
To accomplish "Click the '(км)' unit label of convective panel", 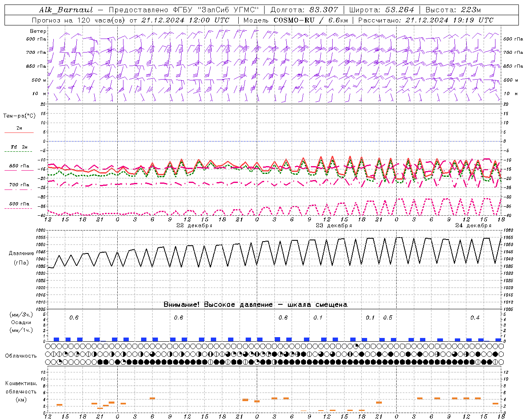I will (21, 399).
